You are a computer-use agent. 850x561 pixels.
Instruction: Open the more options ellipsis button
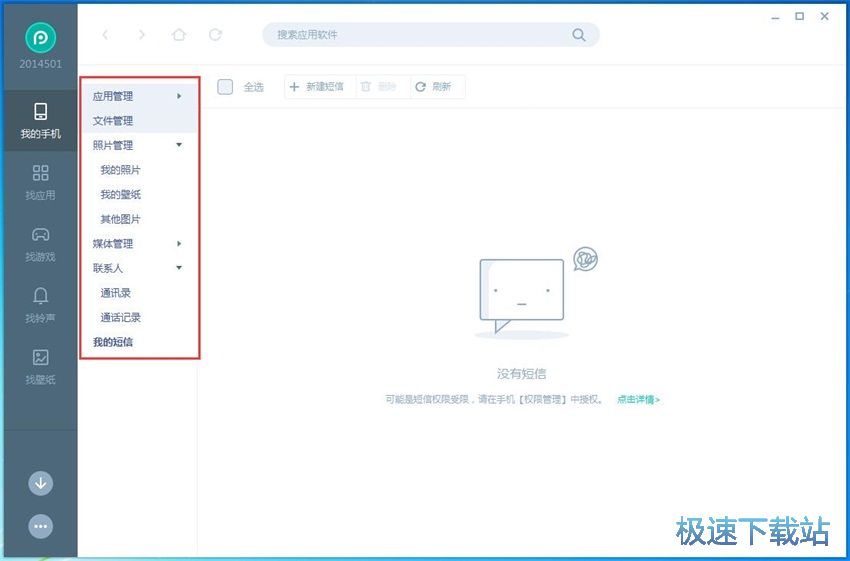(x=41, y=526)
